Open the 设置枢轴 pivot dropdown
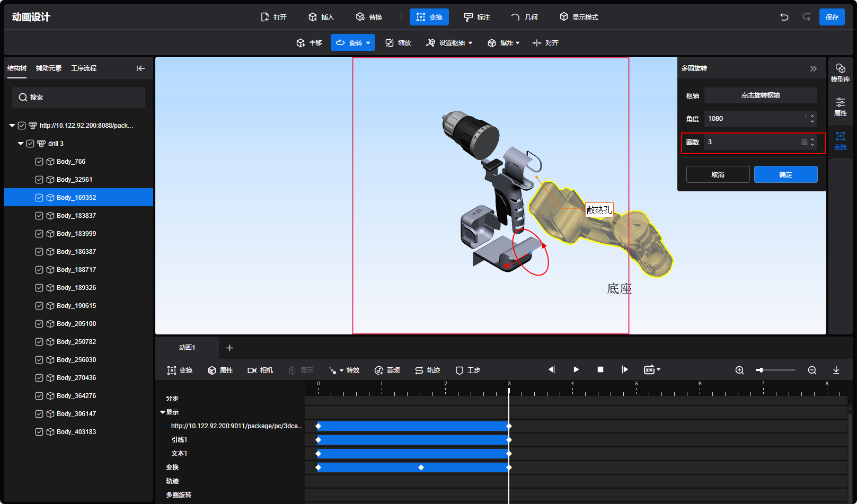This screenshot has width=857, height=504. [x=449, y=43]
